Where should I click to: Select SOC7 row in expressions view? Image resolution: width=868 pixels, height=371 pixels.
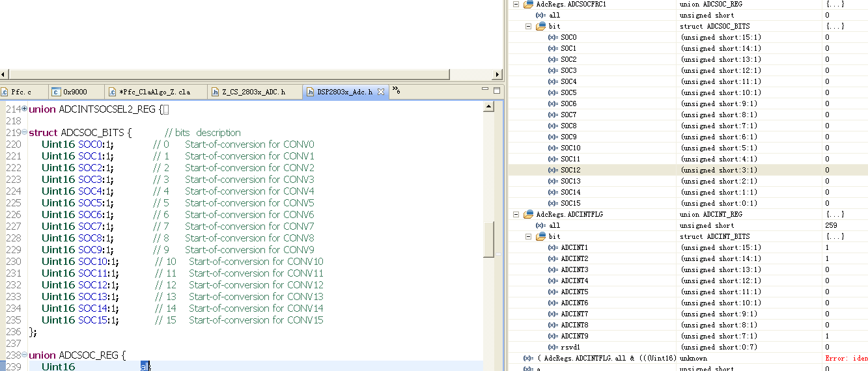click(688, 115)
